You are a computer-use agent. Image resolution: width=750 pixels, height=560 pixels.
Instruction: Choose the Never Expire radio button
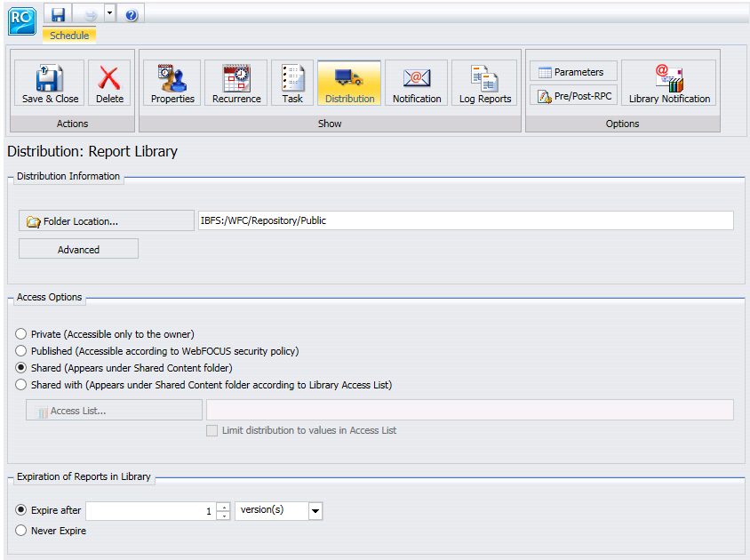tap(20, 531)
